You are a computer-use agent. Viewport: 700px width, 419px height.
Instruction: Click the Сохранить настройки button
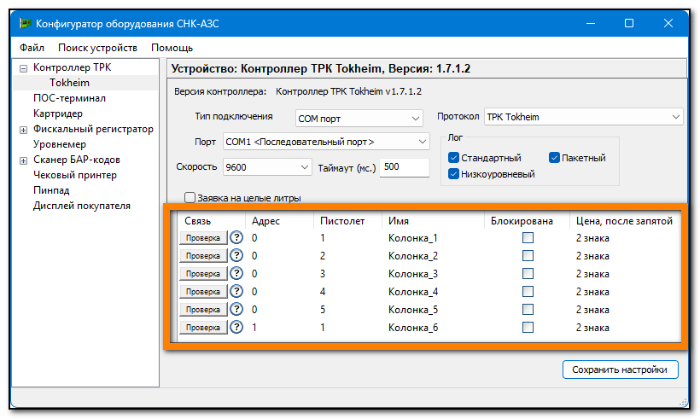coord(620,369)
